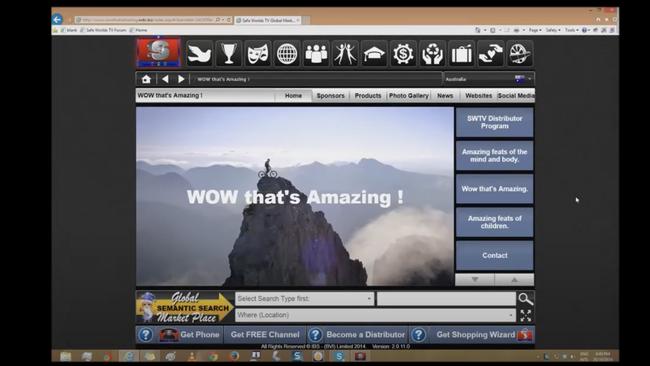
Task: Open the dove peace channel icon
Action: coord(199,53)
